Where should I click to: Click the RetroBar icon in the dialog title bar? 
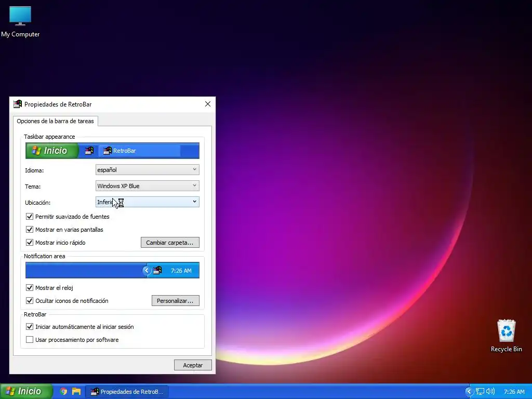[x=18, y=104]
